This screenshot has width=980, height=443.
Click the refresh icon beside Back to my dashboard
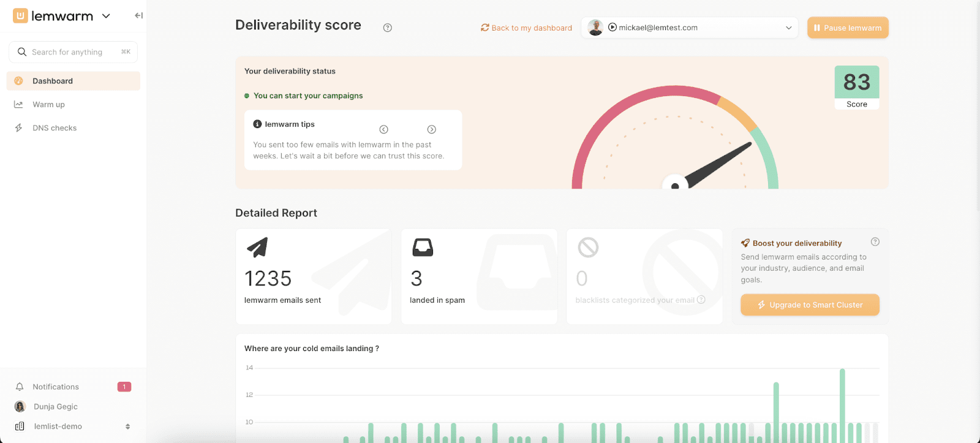click(485, 28)
